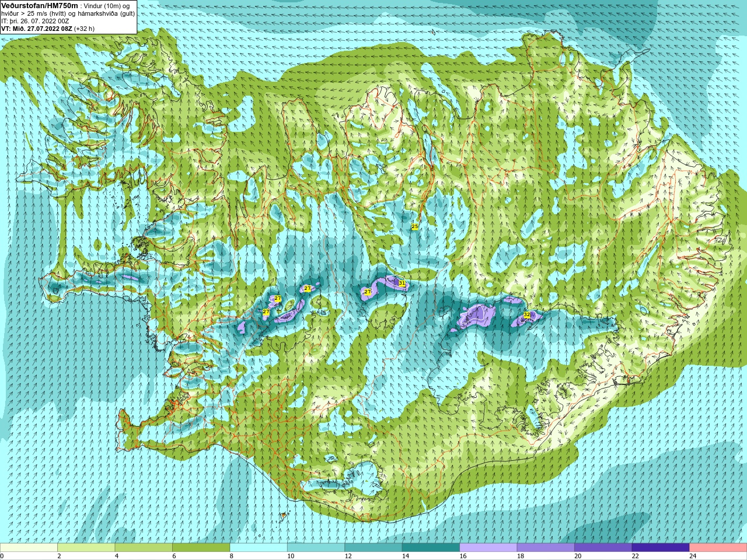Click the legend scale number 10
This screenshot has width=747, height=560.
click(291, 556)
